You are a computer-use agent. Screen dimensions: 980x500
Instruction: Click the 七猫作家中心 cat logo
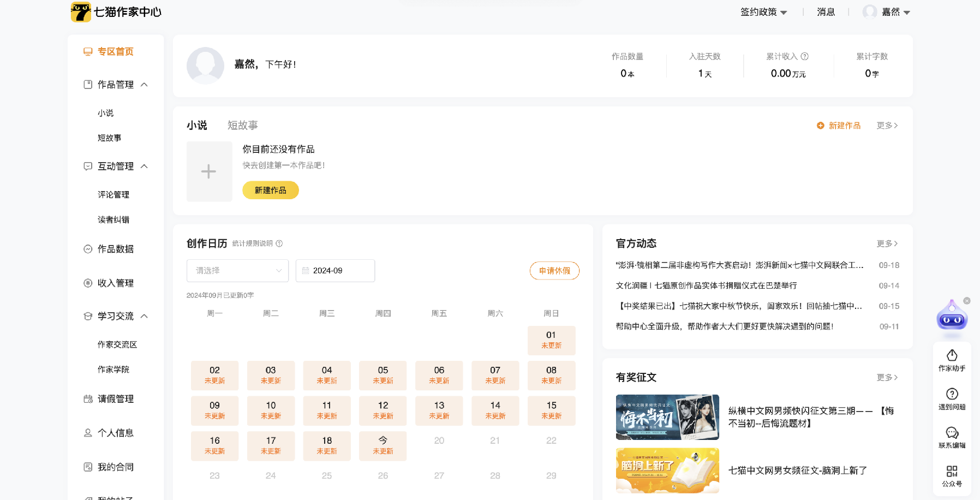(81, 12)
